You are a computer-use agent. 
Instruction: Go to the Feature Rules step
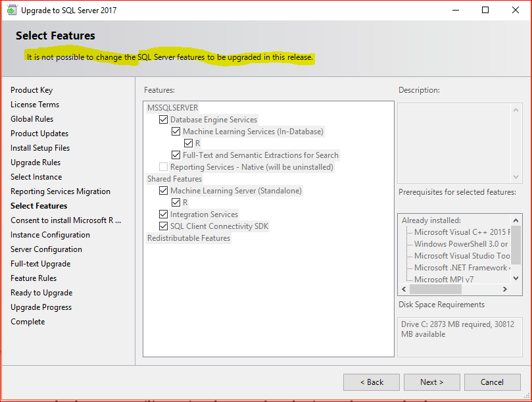(34, 278)
